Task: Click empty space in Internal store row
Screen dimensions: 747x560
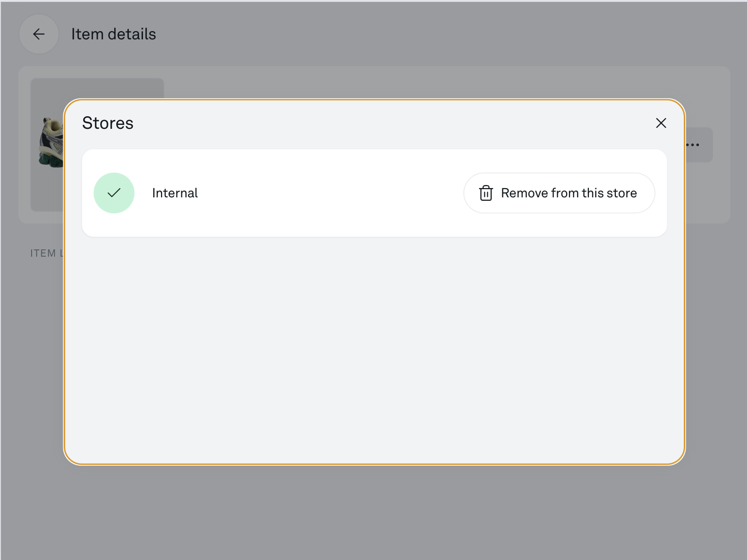Action: 331,193
